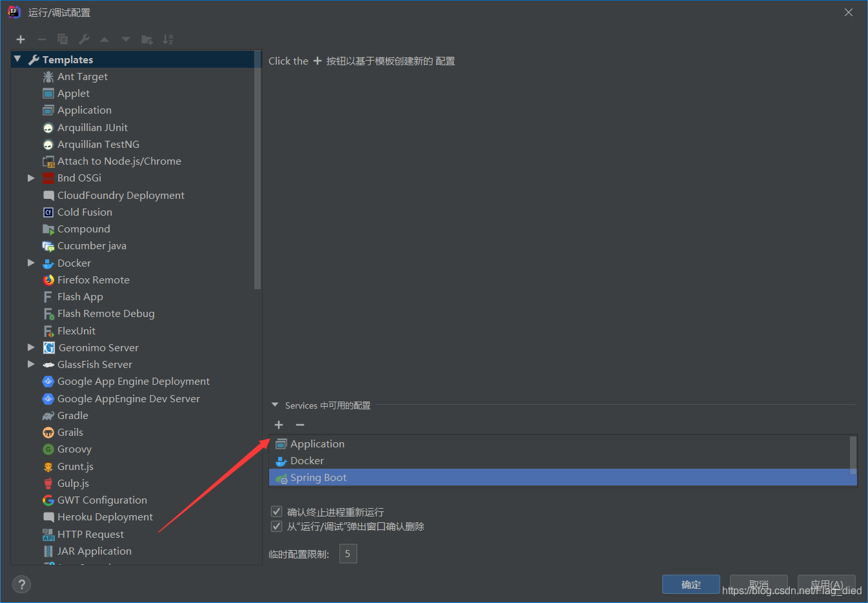Expand the Geronimo Server node

31,348
